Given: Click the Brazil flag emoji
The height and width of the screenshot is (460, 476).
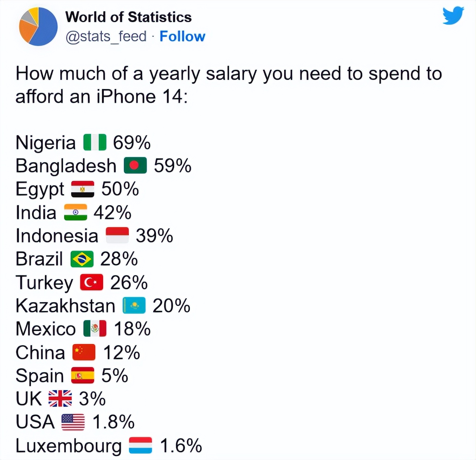Looking at the screenshot, I should [81, 259].
